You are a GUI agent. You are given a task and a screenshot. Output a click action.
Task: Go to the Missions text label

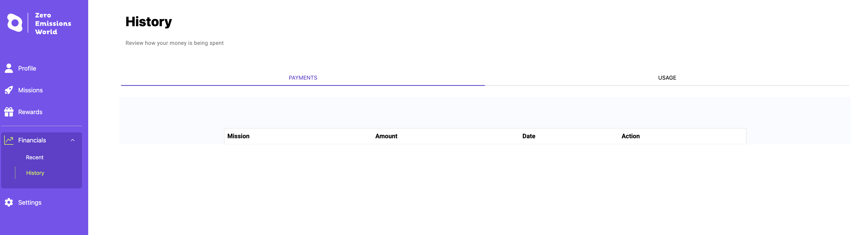pyautogui.click(x=30, y=90)
